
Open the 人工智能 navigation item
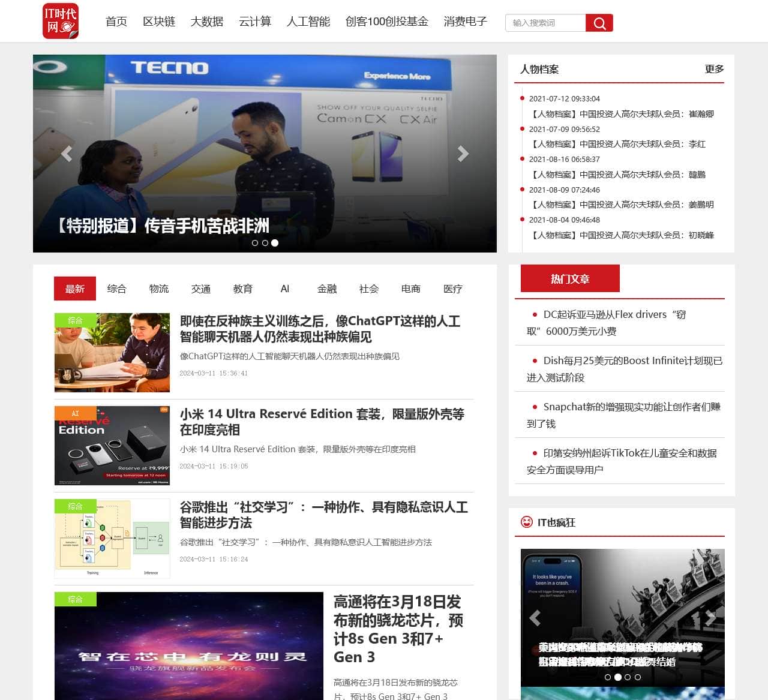pyautogui.click(x=308, y=22)
